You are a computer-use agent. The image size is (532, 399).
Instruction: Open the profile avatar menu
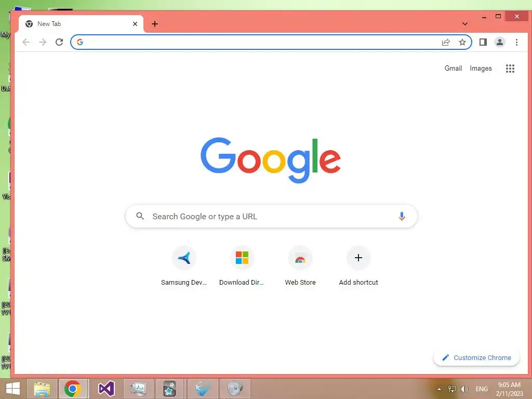point(499,42)
